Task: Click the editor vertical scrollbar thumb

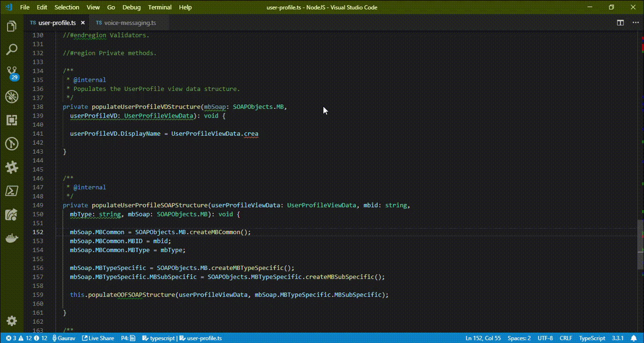Action: 641,245
